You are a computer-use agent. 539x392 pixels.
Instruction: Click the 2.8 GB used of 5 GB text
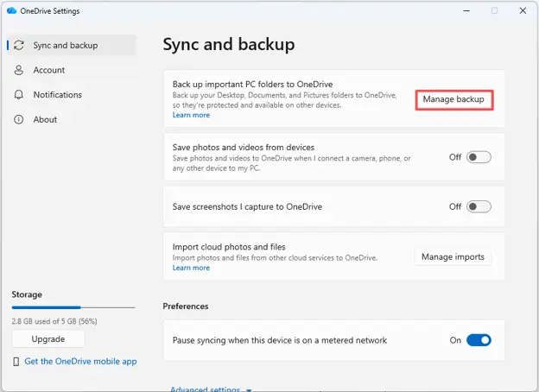tap(54, 321)
